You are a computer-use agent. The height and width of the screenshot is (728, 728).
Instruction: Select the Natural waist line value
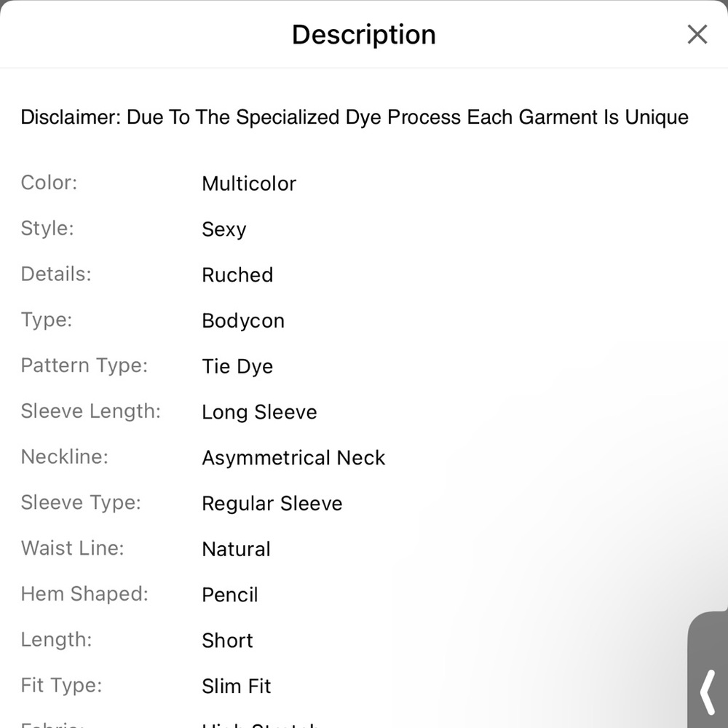tap(236, 549)
